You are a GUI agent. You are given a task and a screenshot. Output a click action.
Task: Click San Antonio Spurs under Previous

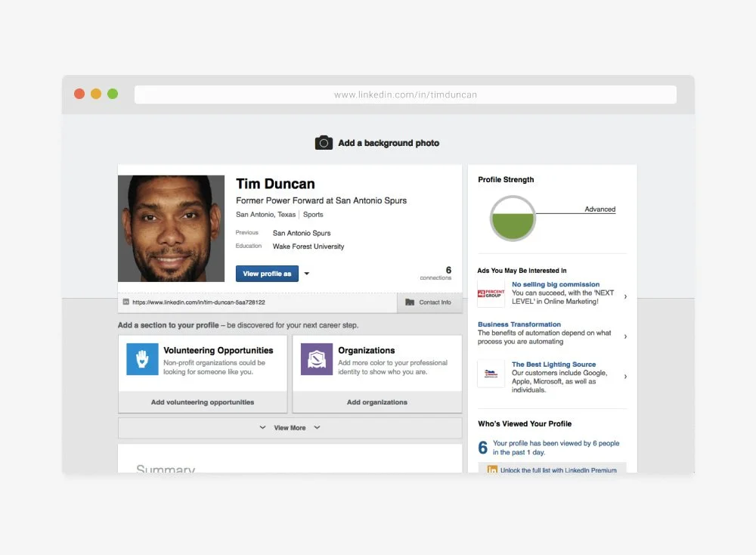tap(302, 233)
